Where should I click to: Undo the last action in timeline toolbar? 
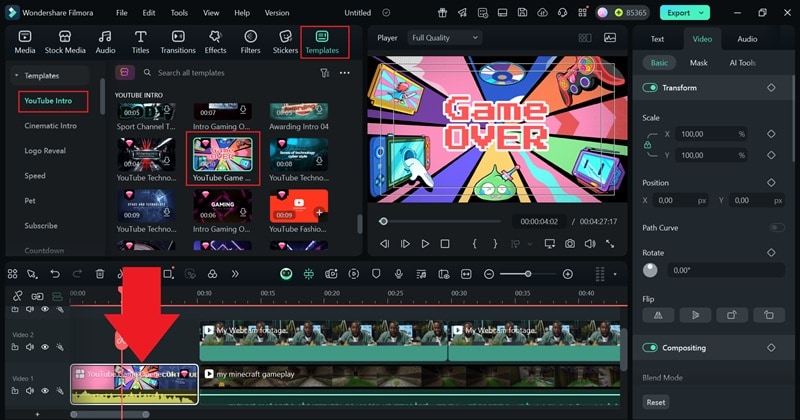point(55,274)
